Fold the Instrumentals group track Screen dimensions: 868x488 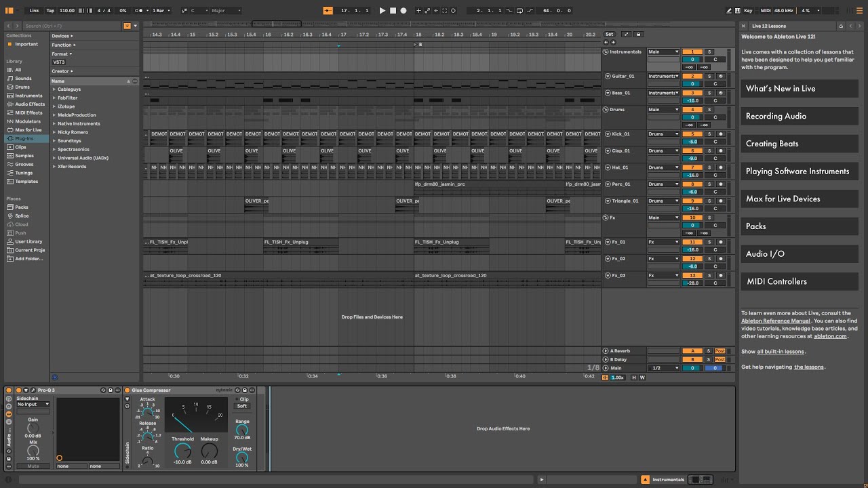click(607, 52)
